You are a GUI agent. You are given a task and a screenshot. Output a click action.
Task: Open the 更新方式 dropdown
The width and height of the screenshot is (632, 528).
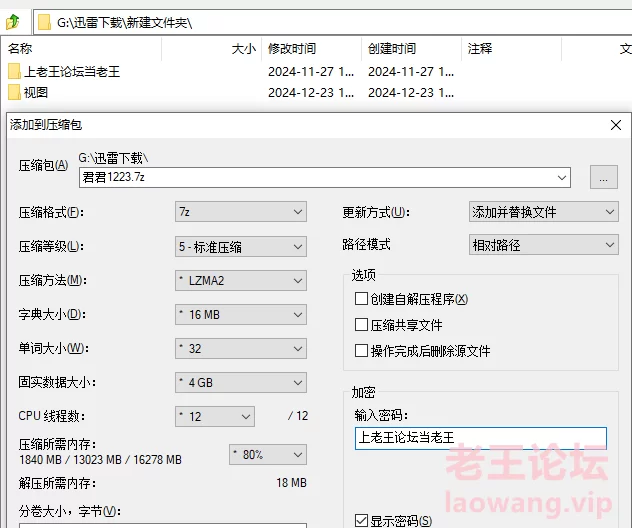pyautogui.click(x=543, y=212)
